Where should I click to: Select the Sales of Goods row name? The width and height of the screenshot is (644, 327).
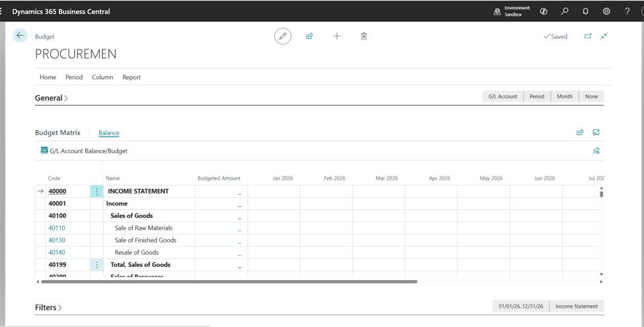[x=131, y=215]
